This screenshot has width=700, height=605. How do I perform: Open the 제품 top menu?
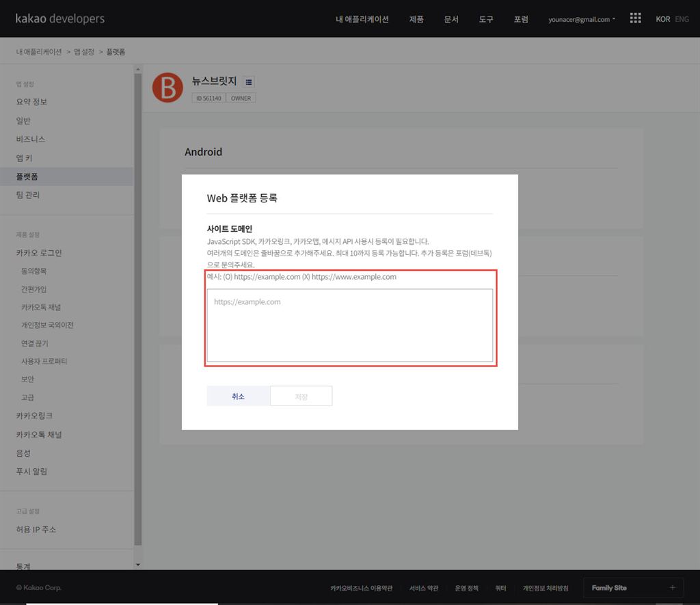(x=416, y=19)
